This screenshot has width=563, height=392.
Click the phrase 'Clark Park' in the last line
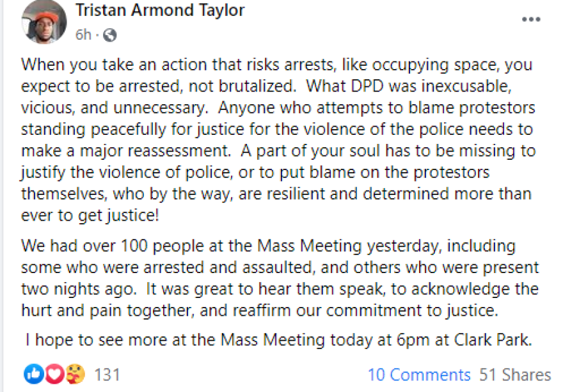pyautogui.click(x=493, y=340)
